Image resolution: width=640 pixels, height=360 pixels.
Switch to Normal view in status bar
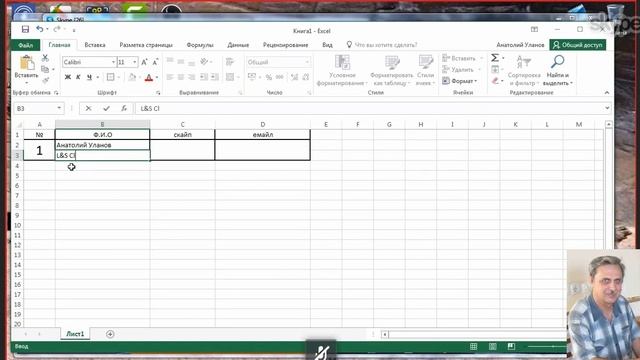pos(473,347)
